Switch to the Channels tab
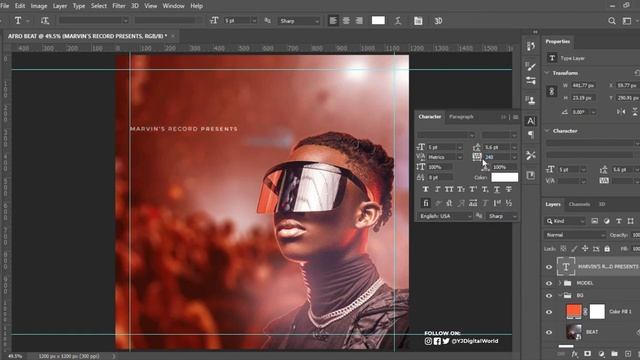Viewport: 640px width, 360px height. click(x=579, y=204)
